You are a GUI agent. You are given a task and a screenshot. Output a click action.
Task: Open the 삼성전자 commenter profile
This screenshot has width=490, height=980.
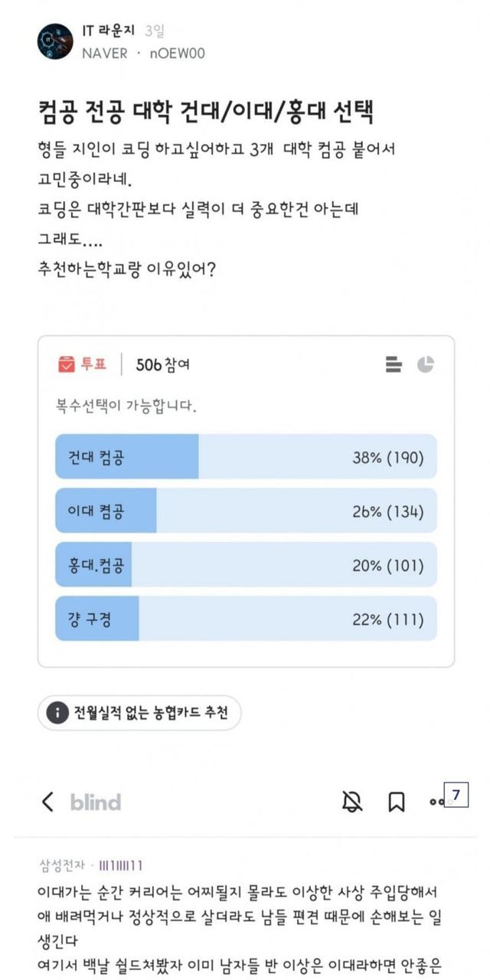click(x=63, y=865)
